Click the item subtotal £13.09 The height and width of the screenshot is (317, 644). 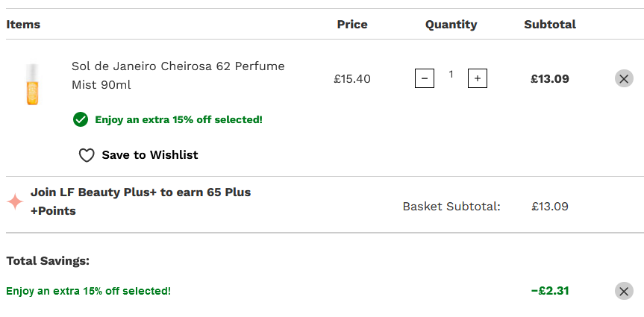point(550,79)
